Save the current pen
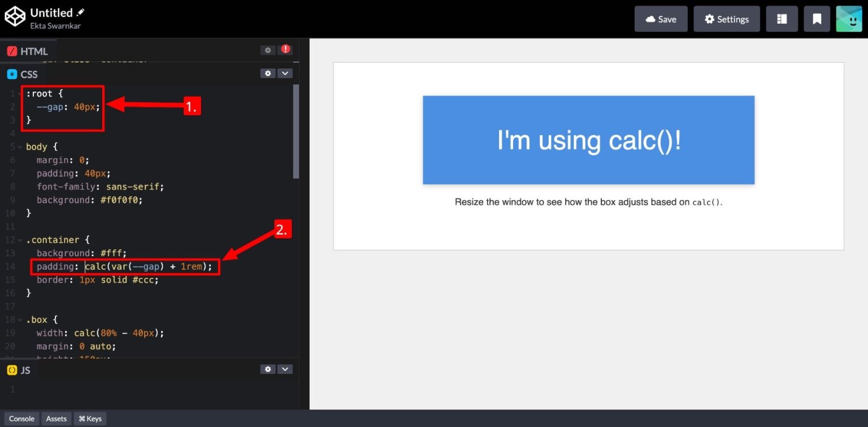This screenshot has width=868, height=427. [661, 19]
